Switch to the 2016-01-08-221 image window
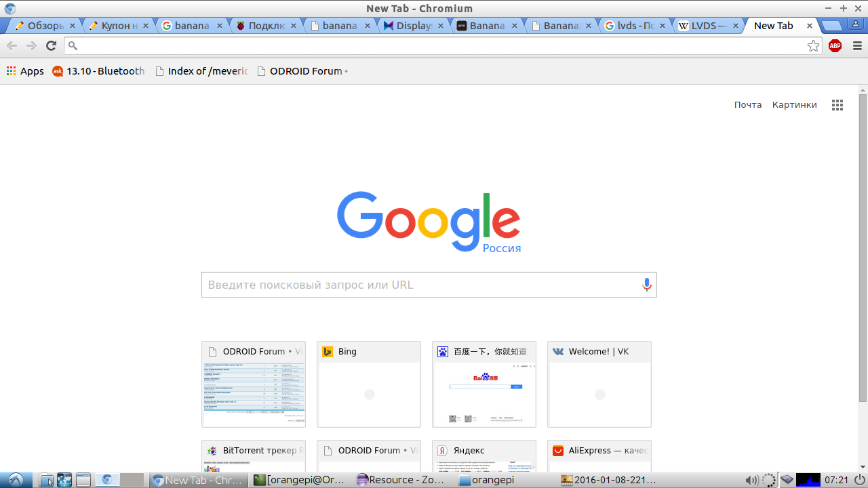Viewport: 868px width, 488px height. point(610,480)
